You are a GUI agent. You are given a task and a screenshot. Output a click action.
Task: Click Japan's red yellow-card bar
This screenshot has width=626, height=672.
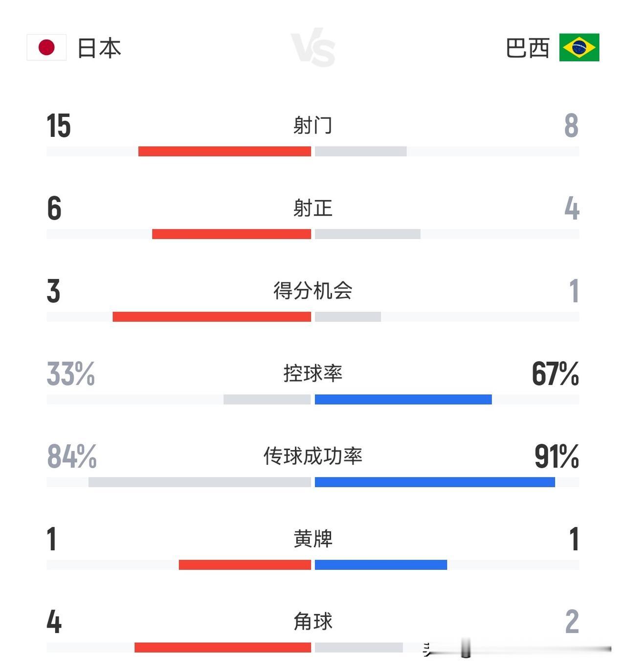click(245, 564)
